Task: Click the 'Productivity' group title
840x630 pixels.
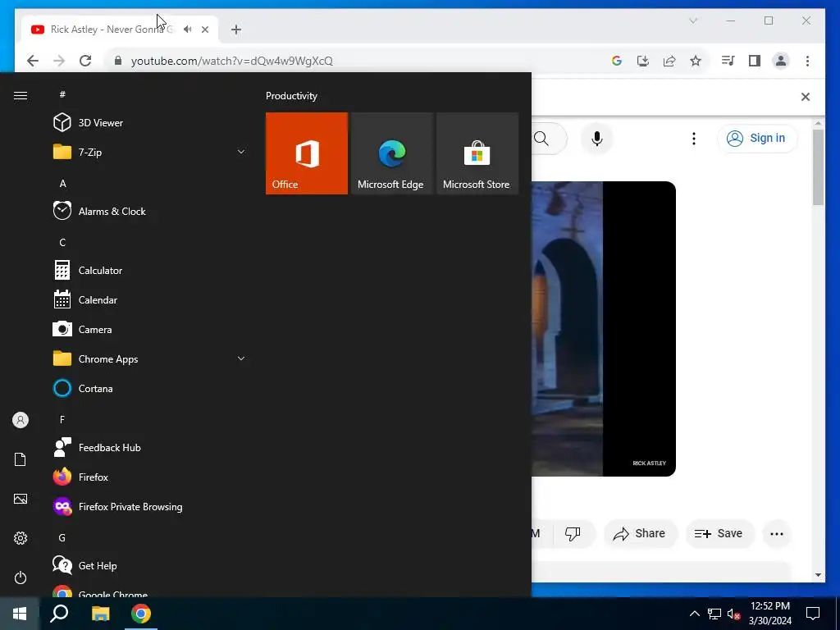Action: point(291,96)
